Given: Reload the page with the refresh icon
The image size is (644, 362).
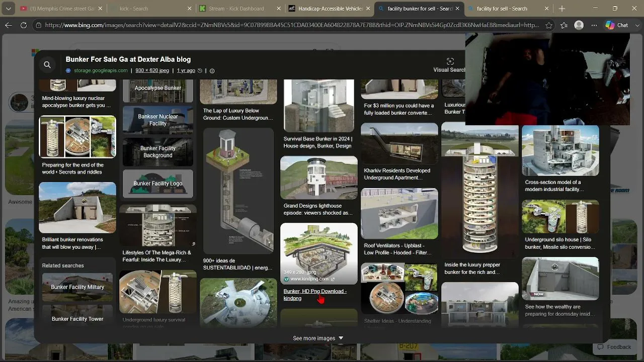Looking at the screenshot, I should (24, 25).
